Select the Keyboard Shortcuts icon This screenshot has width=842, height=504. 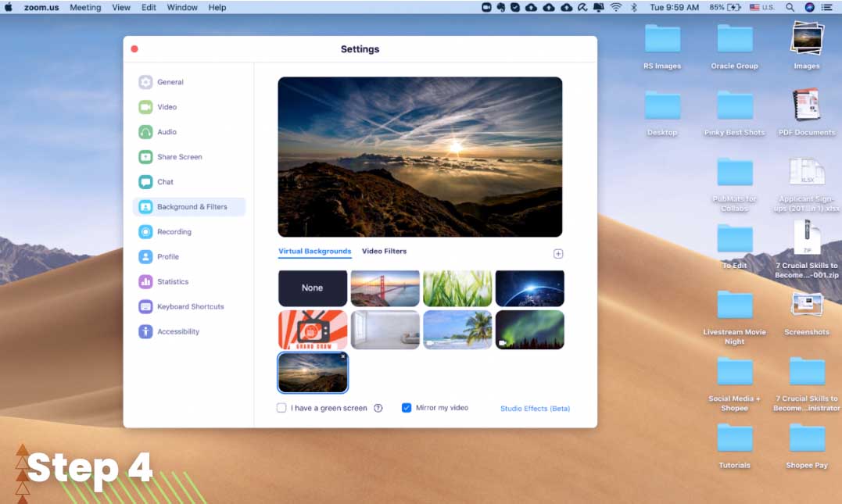point(145,306)
